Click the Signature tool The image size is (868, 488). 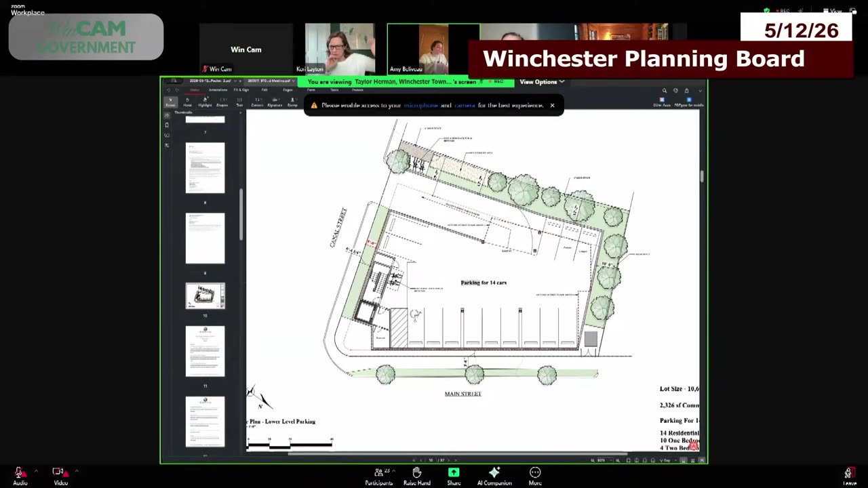275,102
